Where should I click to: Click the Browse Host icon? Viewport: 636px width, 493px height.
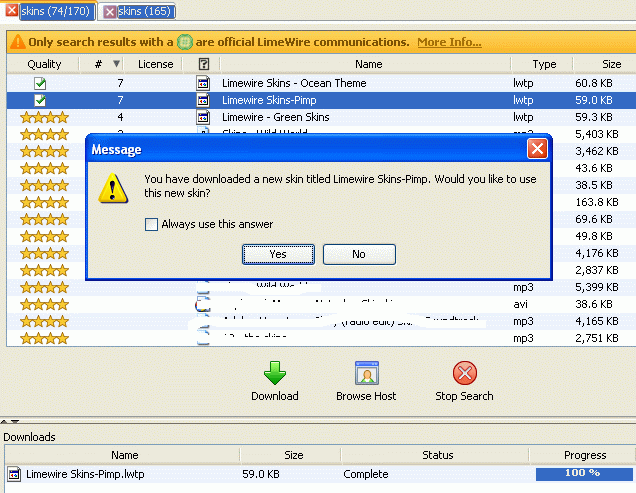point(367,373)
